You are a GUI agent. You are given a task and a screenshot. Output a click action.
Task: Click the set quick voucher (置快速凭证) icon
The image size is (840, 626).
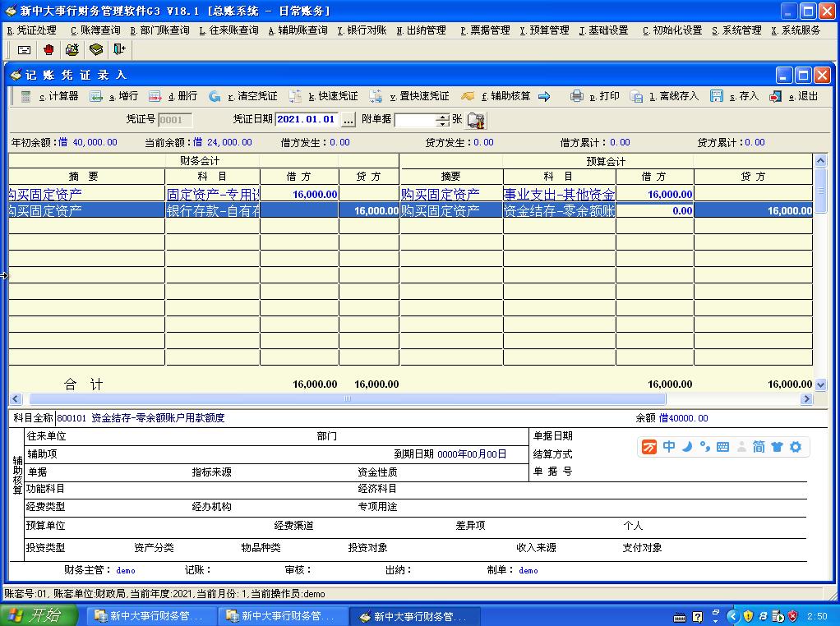coord(376,96)
